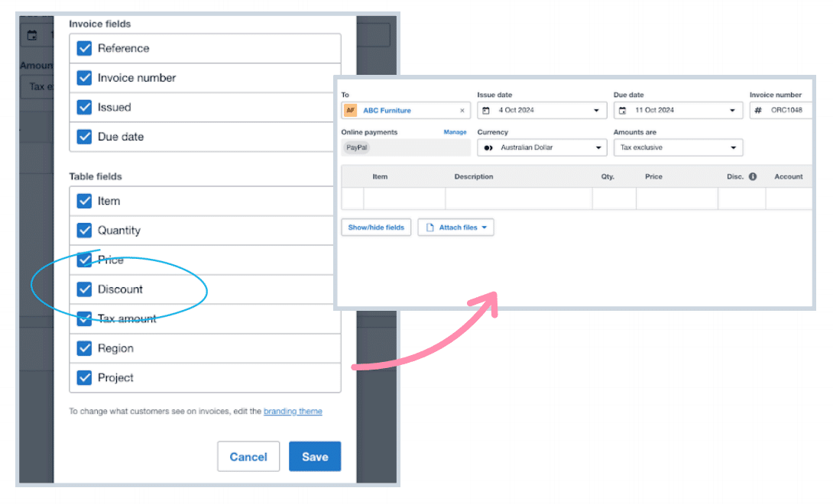Uncheck the Due date field checkbox
The height and width of the screenshot is (504, 833).
coord(85,137)
